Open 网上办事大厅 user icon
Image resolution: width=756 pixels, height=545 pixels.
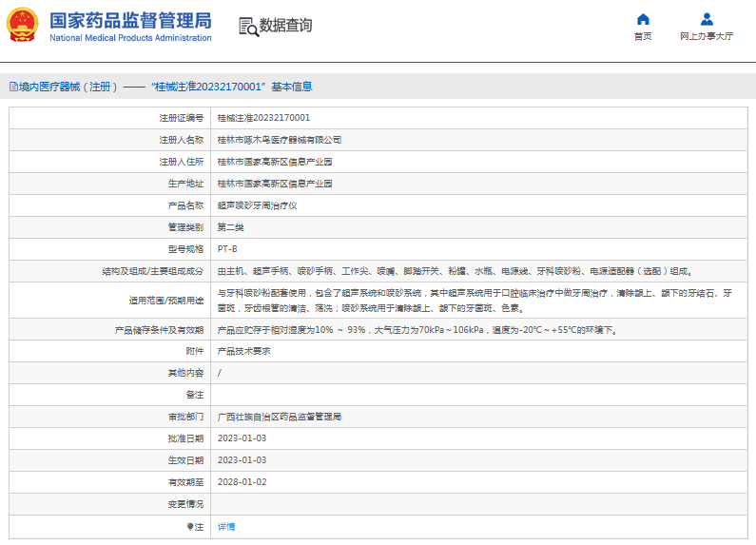[707, 19]
